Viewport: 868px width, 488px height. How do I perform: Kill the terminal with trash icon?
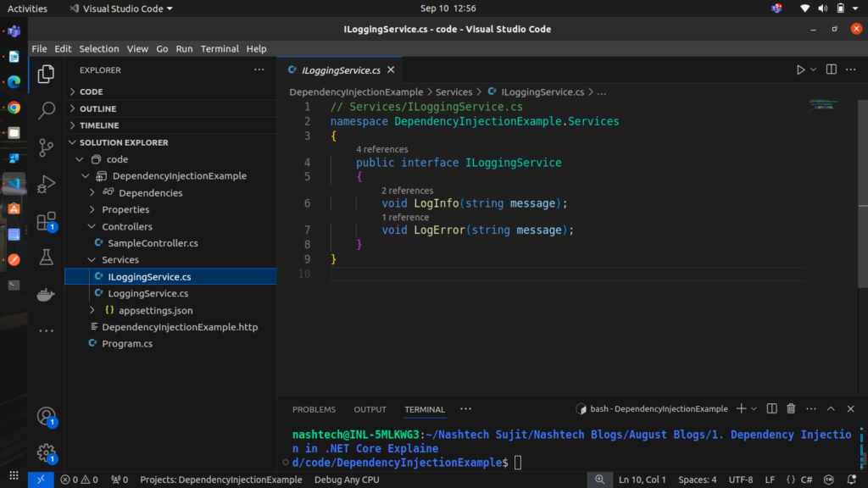coord(791,409)
